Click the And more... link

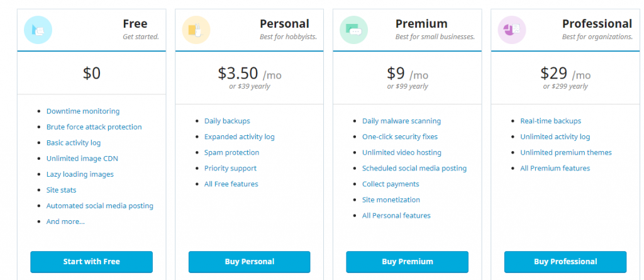coord(65,221)
